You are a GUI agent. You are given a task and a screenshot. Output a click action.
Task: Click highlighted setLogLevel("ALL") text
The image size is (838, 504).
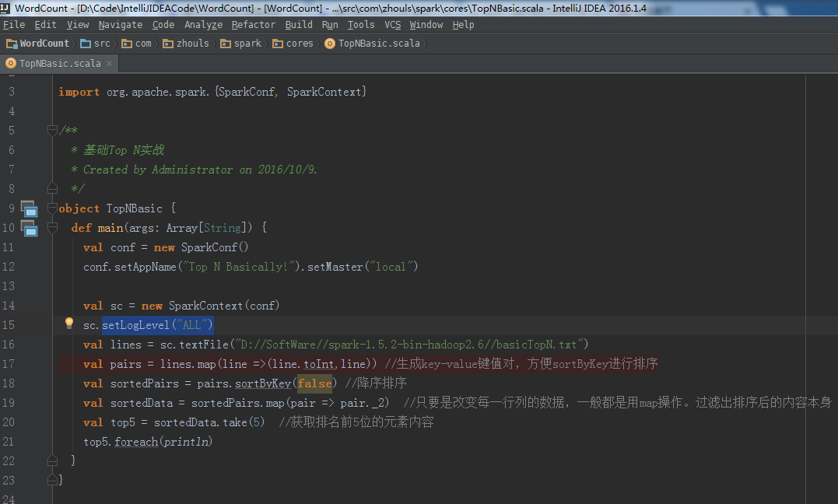click(x=157, y=325)
